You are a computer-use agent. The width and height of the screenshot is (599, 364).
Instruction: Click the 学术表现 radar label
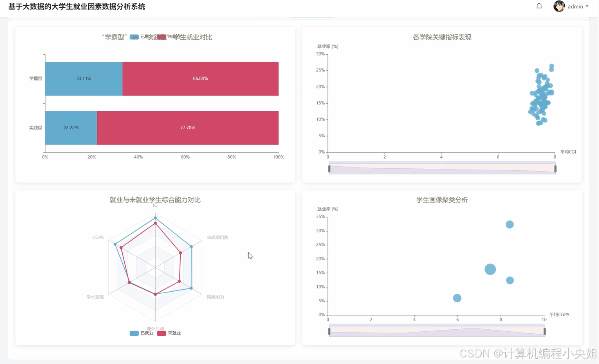pyautogui.click(x=95, y=297)
